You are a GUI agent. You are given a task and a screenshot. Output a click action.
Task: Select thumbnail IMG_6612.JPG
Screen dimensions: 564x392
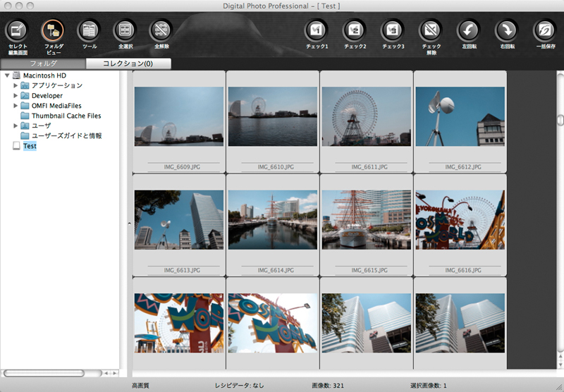click(x=460, y=116)
